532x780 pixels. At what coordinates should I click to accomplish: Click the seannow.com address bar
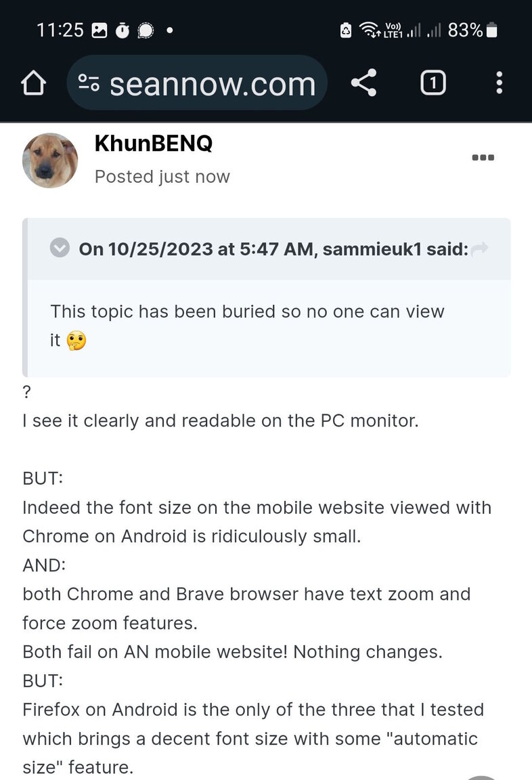pyautogui.click(x=197, y=83)
